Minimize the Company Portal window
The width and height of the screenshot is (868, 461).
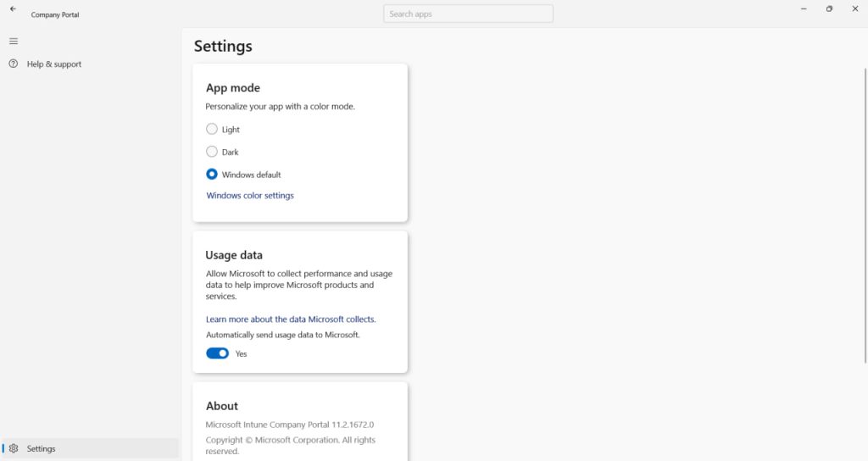pyautogui.click(x=804, y=9)
